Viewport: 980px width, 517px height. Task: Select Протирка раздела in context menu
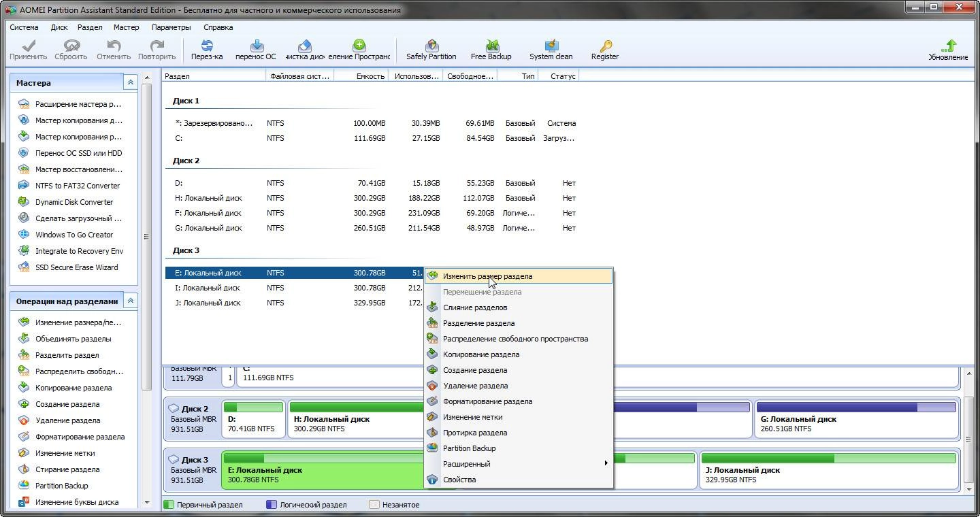[x=518, y=433]
